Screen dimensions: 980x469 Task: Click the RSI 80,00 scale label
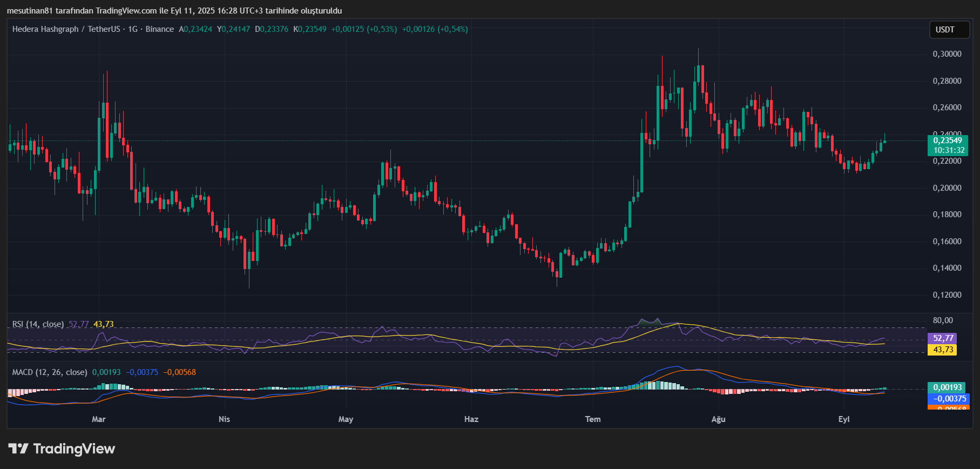pos(943,320)
